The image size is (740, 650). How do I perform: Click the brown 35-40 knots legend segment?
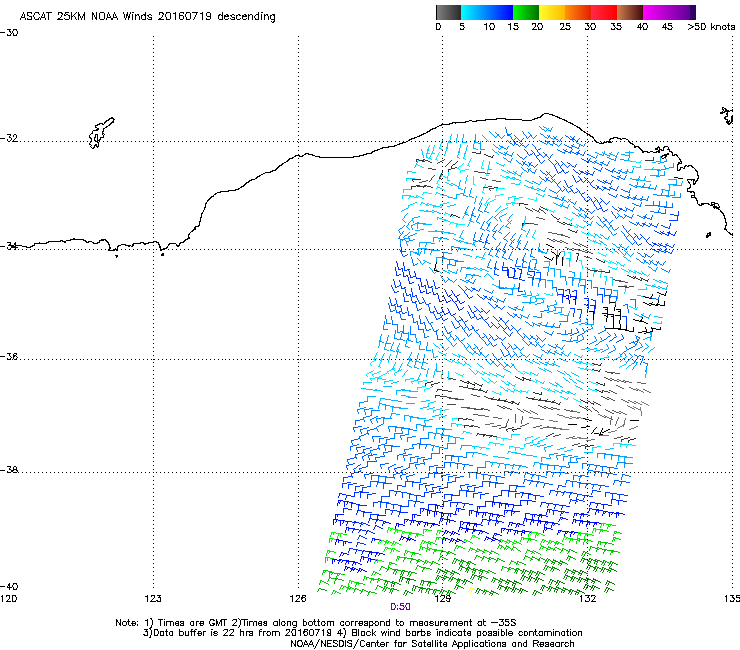click(630, 12)
